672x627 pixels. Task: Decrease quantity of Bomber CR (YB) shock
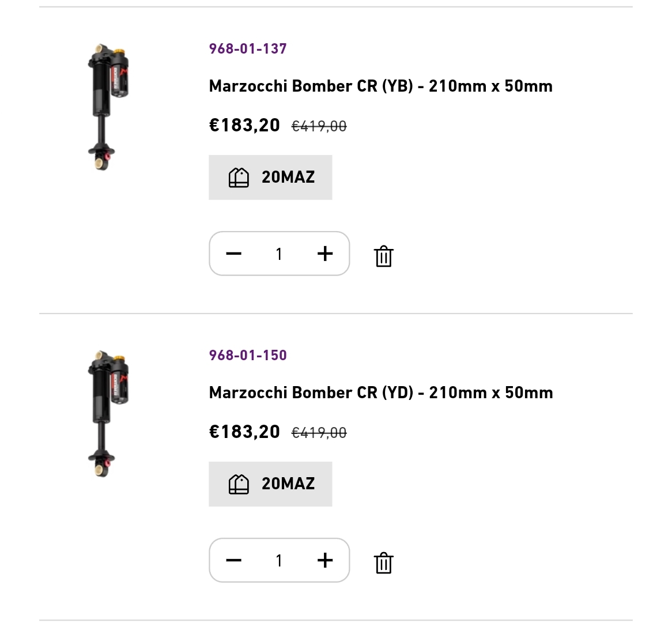233,254
